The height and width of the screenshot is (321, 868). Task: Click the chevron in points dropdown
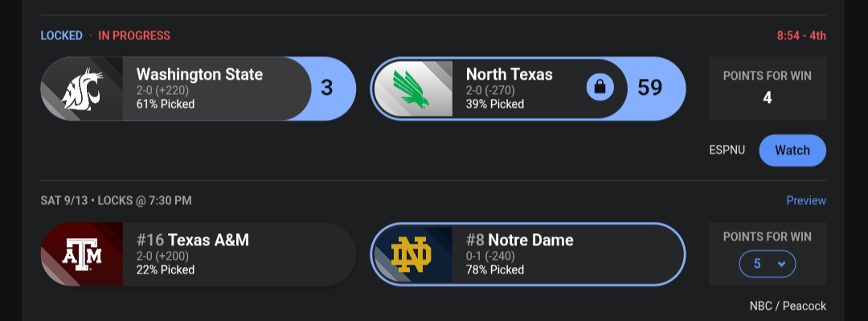point(782,264)
